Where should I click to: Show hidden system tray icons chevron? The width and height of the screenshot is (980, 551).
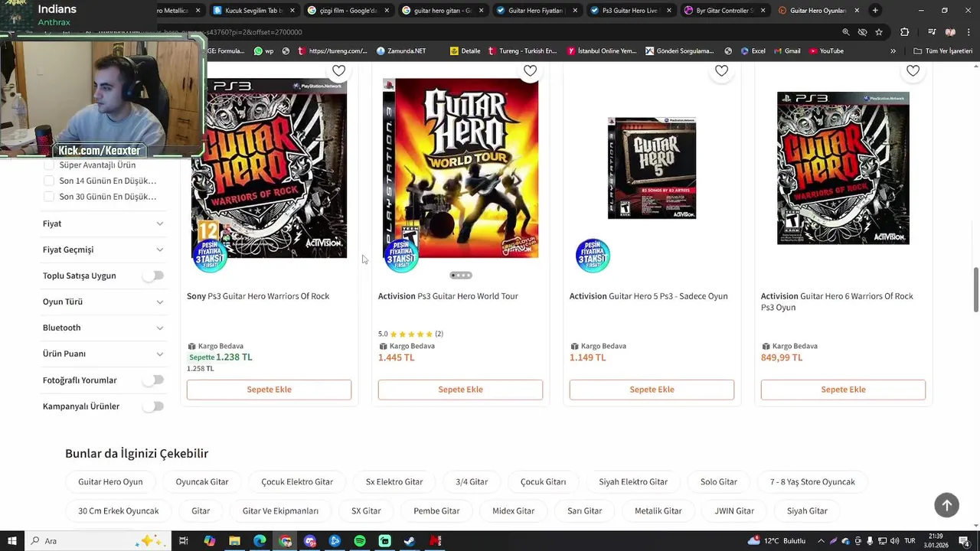click(x=821, y=541)
